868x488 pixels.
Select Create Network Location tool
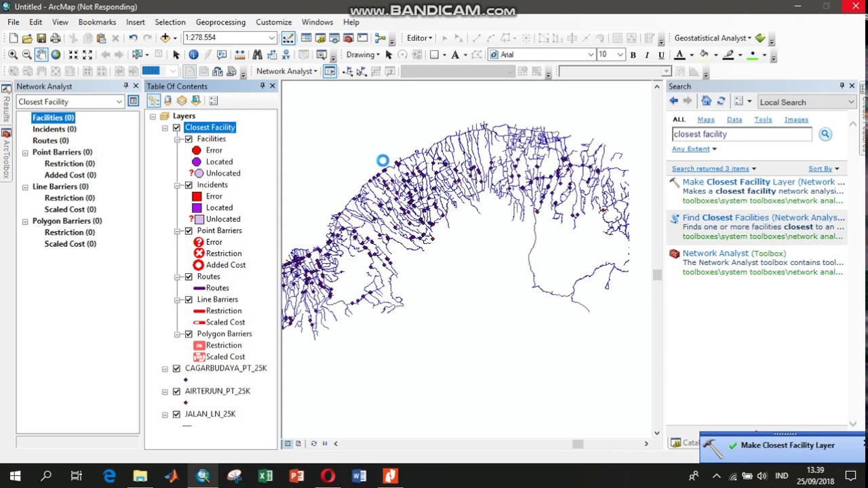(348, 71)
